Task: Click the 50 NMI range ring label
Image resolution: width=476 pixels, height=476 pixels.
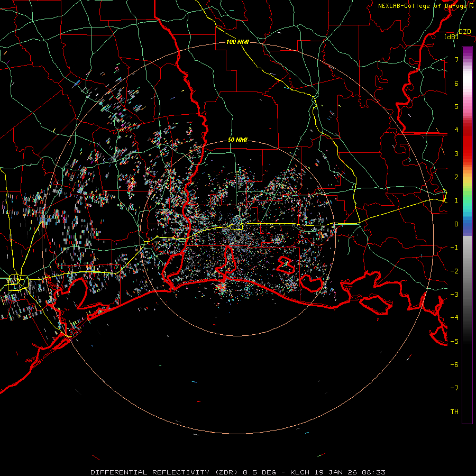Action: click(237, 140)
